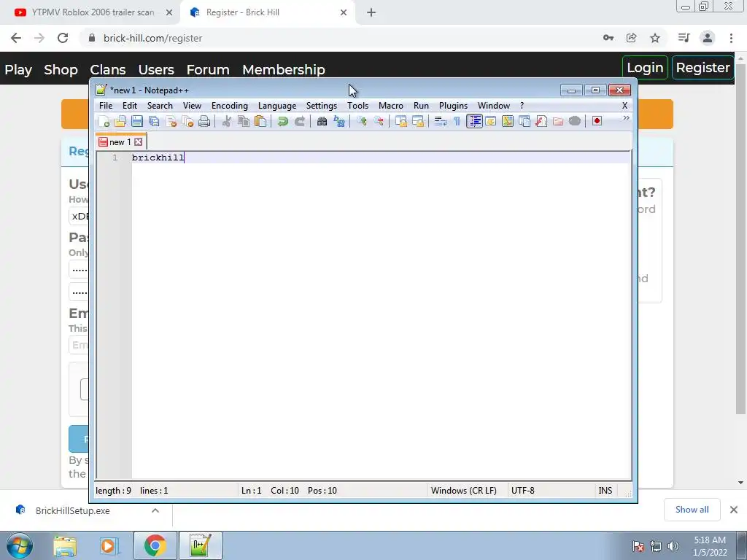Open the Edit menu

(x=130, y=105)
